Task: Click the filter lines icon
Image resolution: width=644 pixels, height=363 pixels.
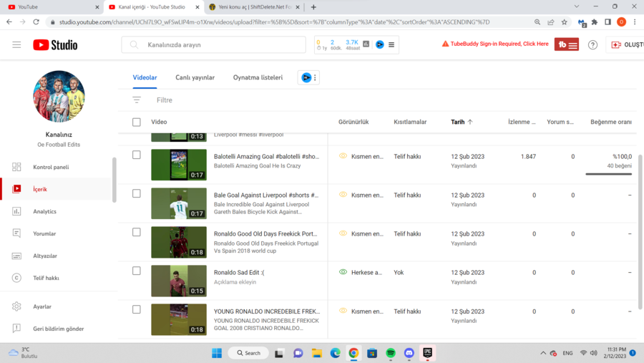Action: pyautogui.click(x=137, y=100)
